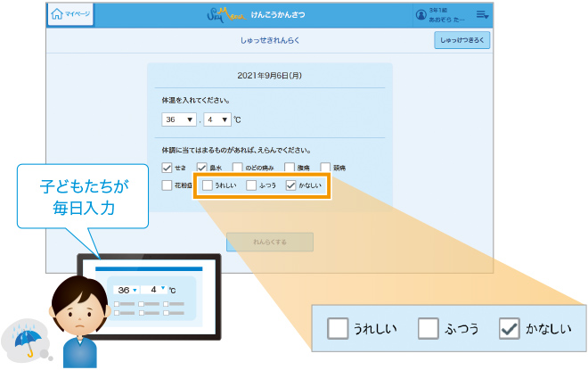Viewport: 588px width, 370px height.
Task: Open the hamburger menu in header
Action: click(482, 14)
